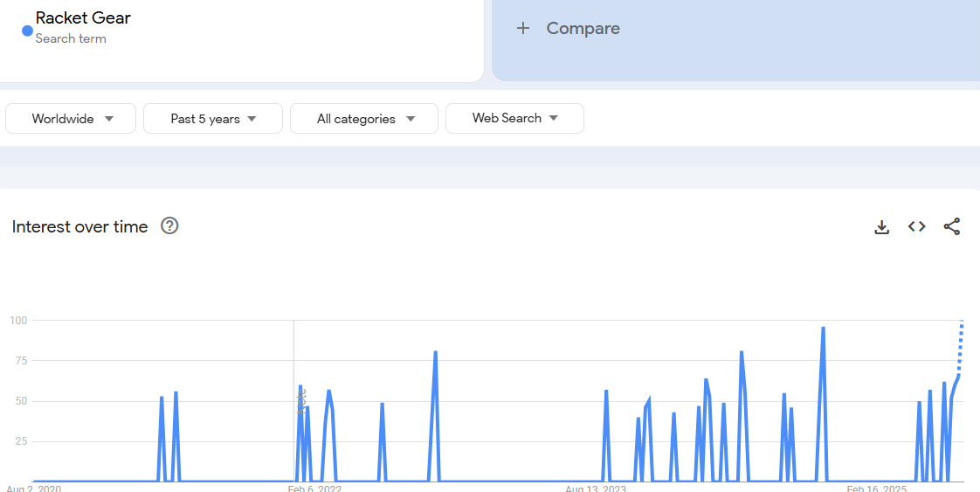The width and height of the screenshot is (980, 492).
Task: Open the Web Search type dropdown
Action: pyautogui.click(x=514, y=118)
